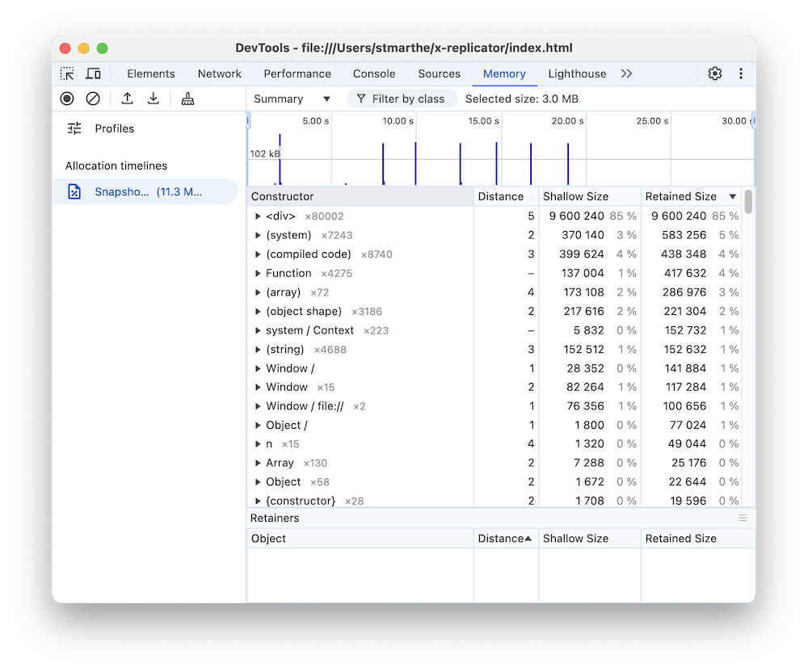The width and height of the screenshot is (808, 672).
Task: Save the snapshot using the download icon
Action: [153, 98]
